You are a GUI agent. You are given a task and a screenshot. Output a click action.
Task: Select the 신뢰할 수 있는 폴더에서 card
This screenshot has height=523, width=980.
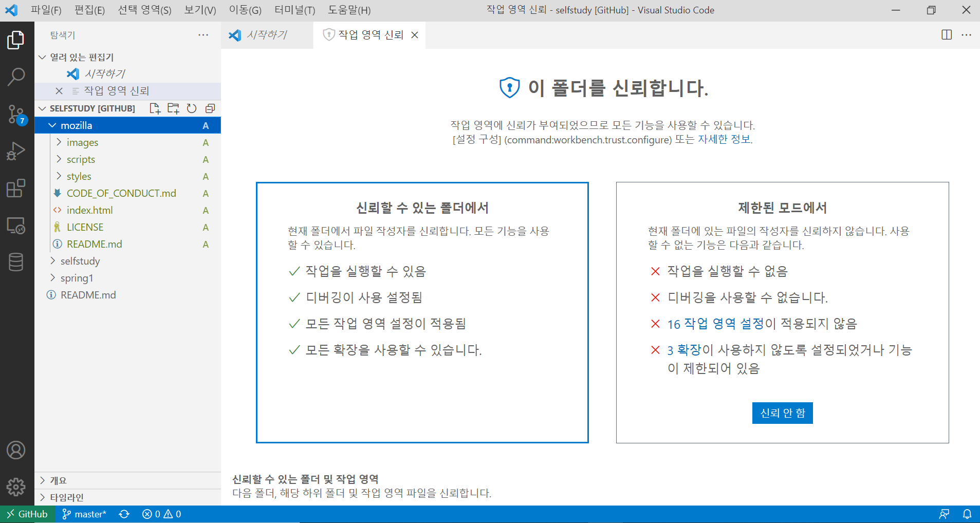point(422,312)
